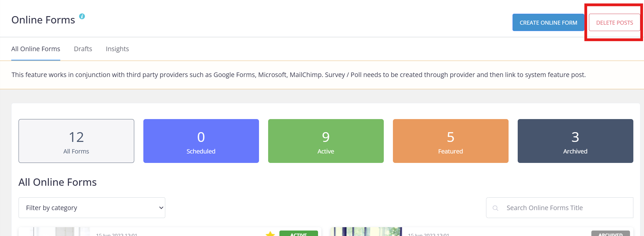This screenshot has width=644, height=236.
Task: Open the Drafts tab
Action: 83,49
